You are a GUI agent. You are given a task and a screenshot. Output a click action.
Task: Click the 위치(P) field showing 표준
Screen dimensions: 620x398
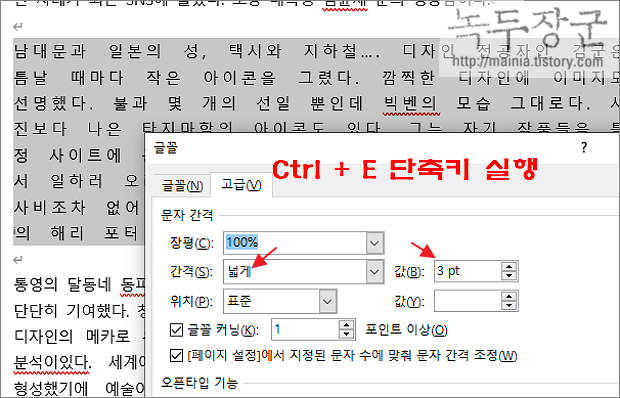pyautogui.click(x=280, y=302)
